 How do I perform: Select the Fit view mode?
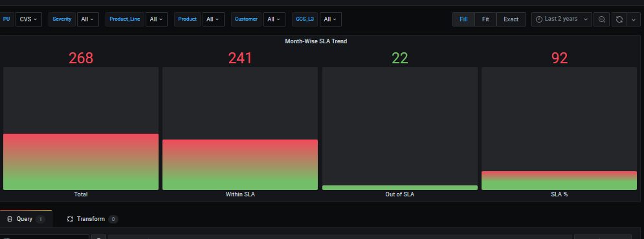pos(485,19)
